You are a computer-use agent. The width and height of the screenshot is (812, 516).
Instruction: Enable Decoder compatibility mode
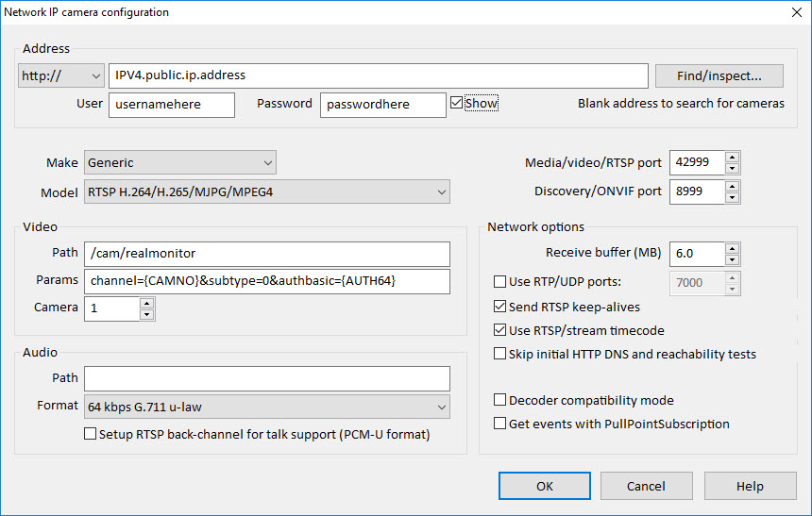(x=499, y=400)
